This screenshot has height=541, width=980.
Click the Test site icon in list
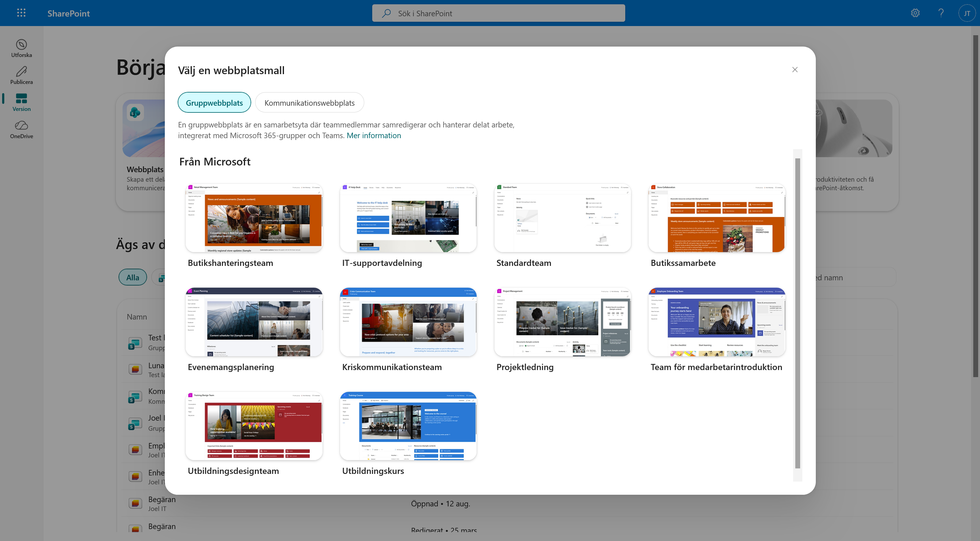(x=135, y=343)
